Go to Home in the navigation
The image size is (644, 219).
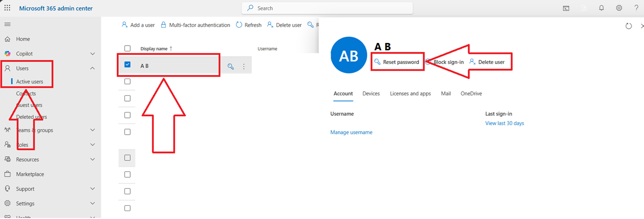(x=23, y=39)
